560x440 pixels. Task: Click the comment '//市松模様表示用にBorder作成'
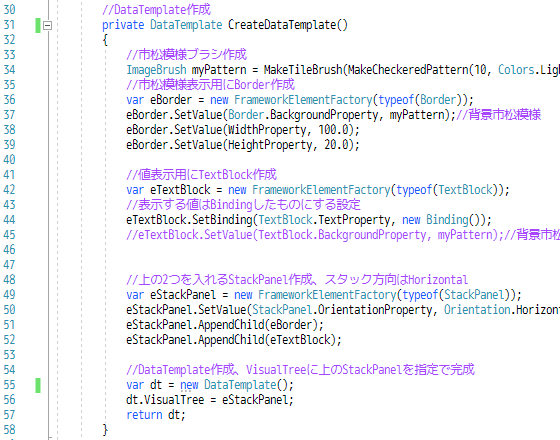coord(210,85)
